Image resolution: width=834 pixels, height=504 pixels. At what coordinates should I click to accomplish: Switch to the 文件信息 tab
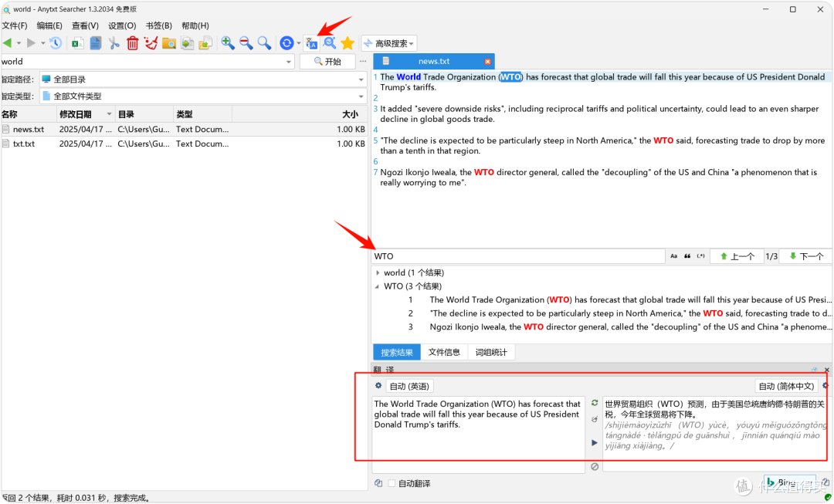click(x=444, y=352)
